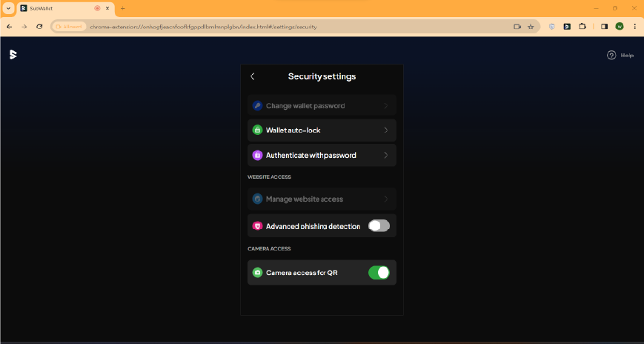Click the SubWallet logo icon

tap(13, 55)
